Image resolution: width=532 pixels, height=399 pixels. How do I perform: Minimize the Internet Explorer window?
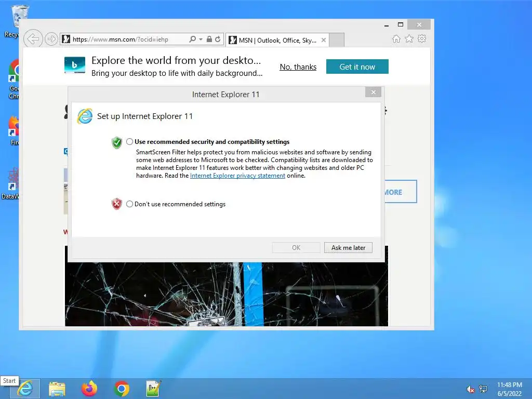point(387,25)
